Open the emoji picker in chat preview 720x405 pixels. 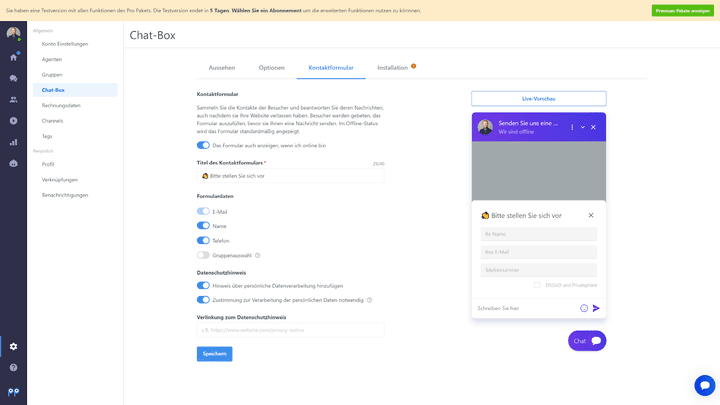[584, 309]
